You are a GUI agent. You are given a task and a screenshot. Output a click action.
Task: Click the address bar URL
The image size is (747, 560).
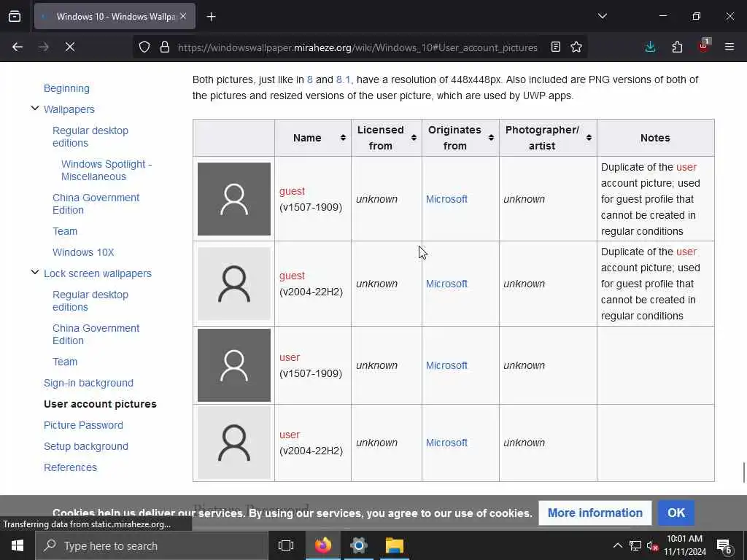tap(357, 47)
